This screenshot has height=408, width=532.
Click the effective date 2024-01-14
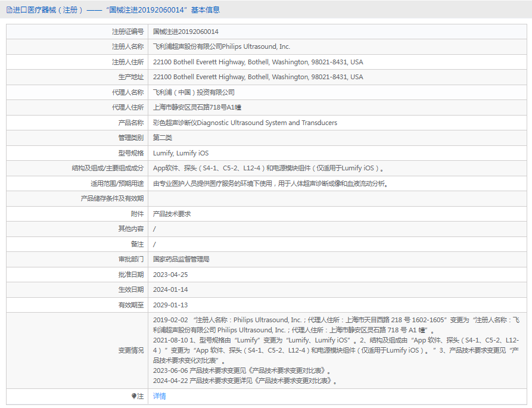click(x=170, y=289)
